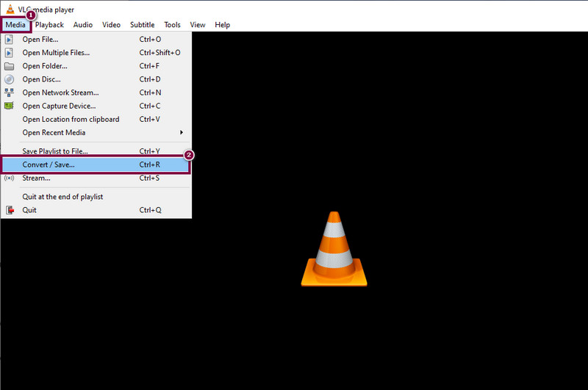Click the network stream icon
Image resolution: width=588 pixels, height=390 pixels.
coord(9,93)
